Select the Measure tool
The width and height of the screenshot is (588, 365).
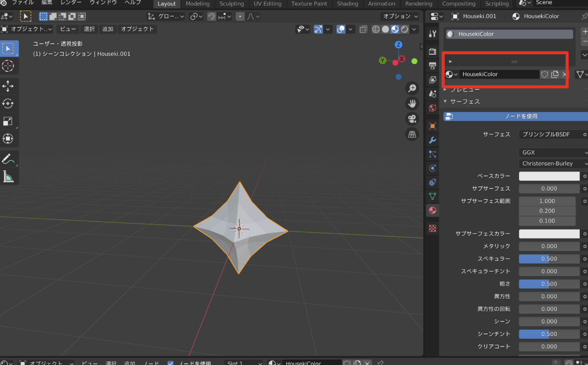9,176
